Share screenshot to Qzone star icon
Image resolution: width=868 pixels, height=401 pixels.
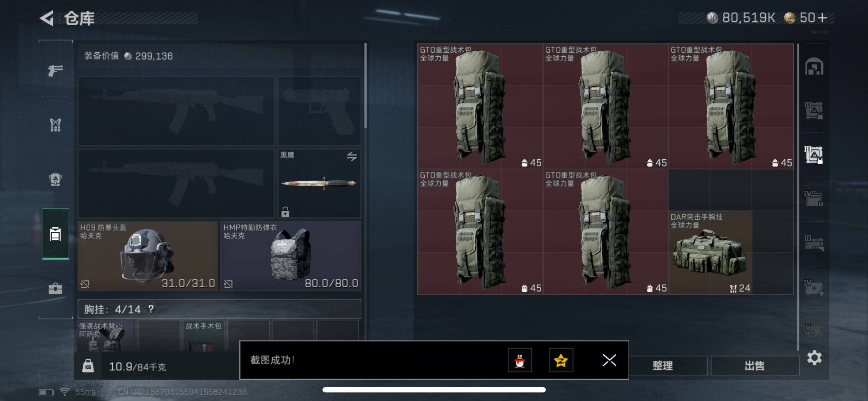(561, 360)
